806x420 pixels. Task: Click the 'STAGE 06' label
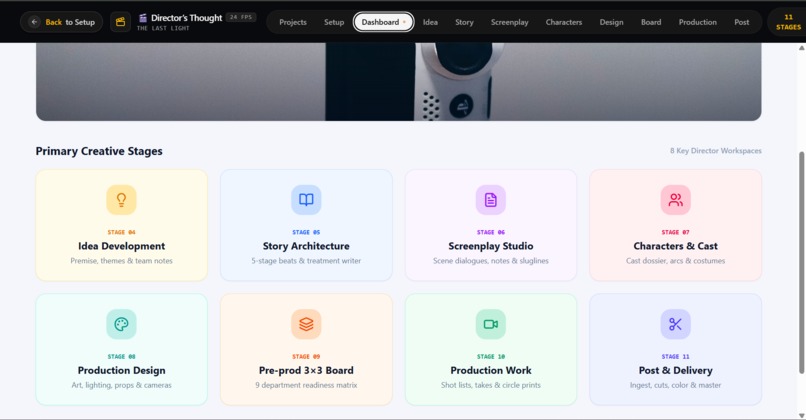click(490, 232)
